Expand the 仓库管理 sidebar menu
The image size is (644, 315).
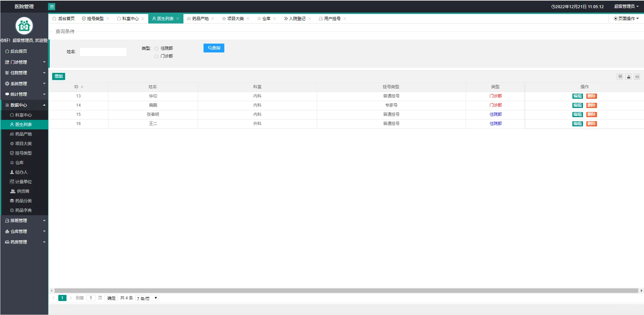[24, 231]
